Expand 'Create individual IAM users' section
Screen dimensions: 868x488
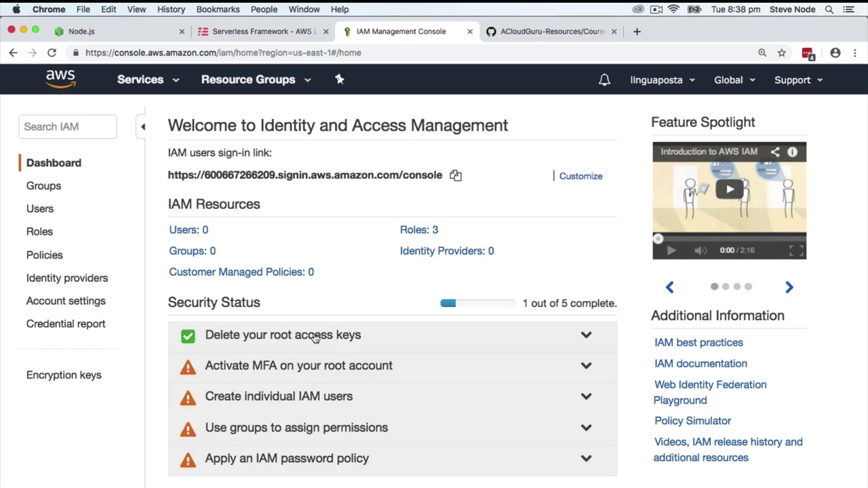[586, 396]
